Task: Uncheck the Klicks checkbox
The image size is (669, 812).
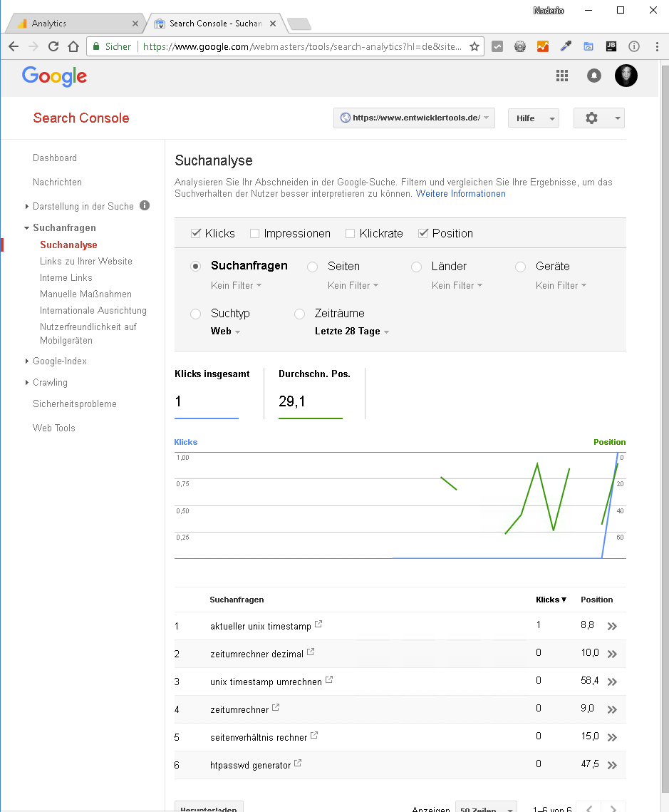Action: point(196,234)
